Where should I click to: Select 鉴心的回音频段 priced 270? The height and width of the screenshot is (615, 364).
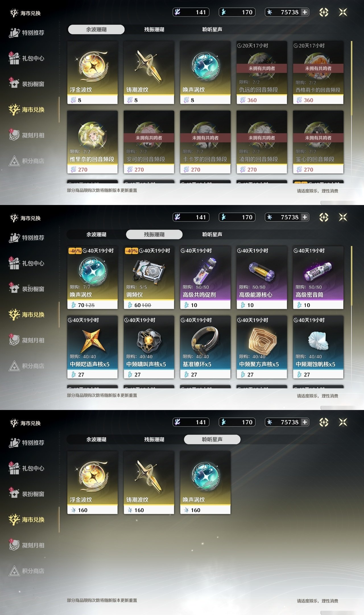[x=318, y=142]
